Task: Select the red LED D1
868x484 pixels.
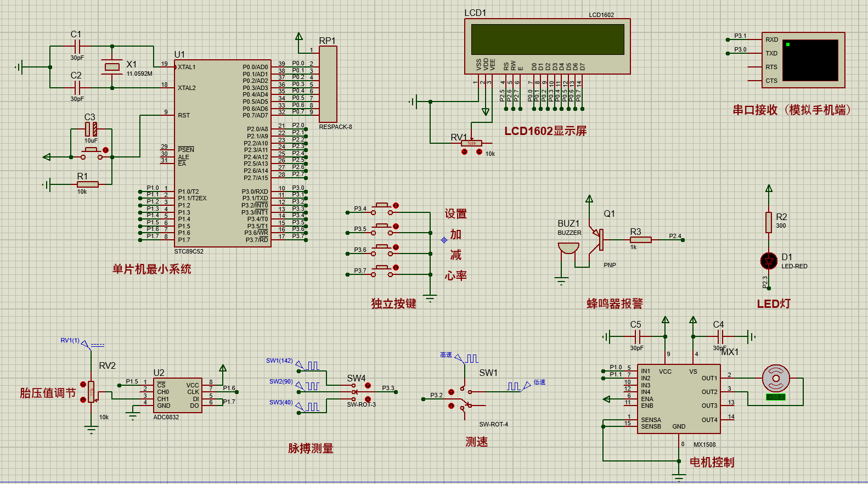Action: tap(769, 261)
